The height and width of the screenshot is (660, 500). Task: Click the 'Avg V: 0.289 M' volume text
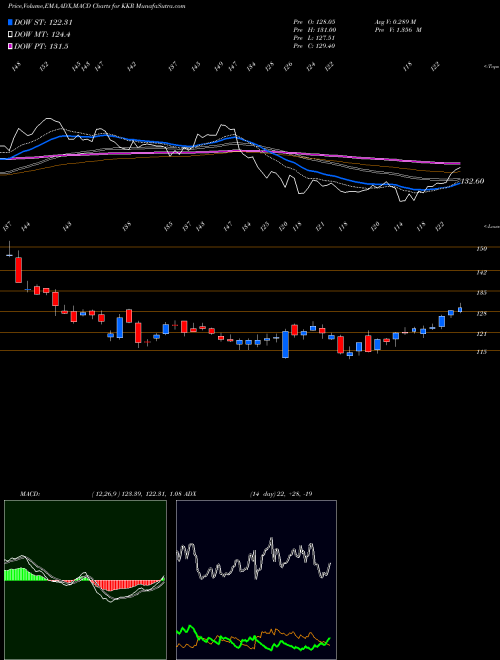click(x=394, y=22)
